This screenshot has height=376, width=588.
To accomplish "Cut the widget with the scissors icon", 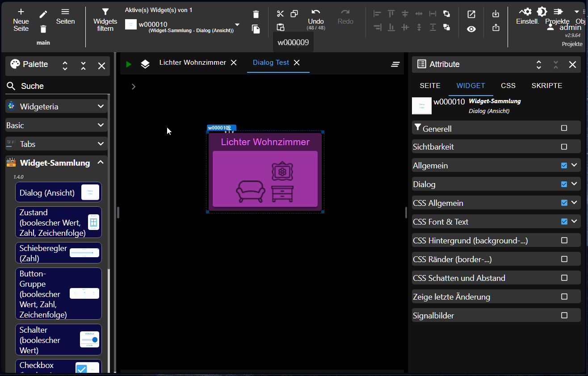I will click(x=280, y=14).
